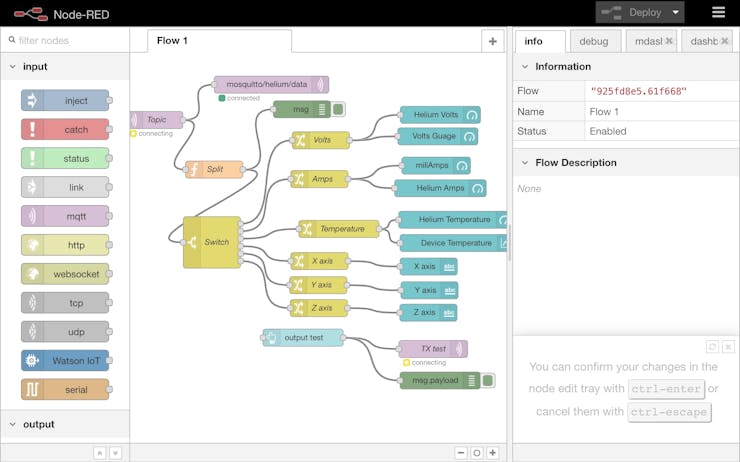Viewport: 740px width, 462px height.
Task: Select the Y axis change node
Action: pos(319,285)
